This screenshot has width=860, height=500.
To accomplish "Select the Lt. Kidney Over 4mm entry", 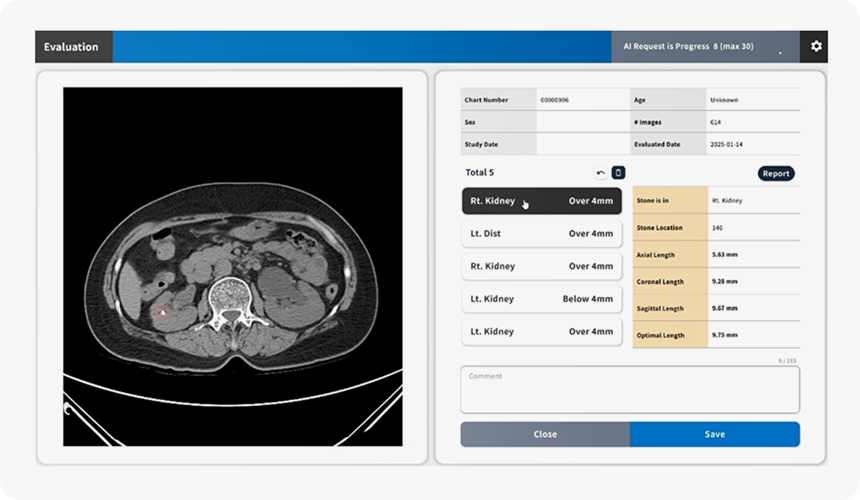I will 541,332.
